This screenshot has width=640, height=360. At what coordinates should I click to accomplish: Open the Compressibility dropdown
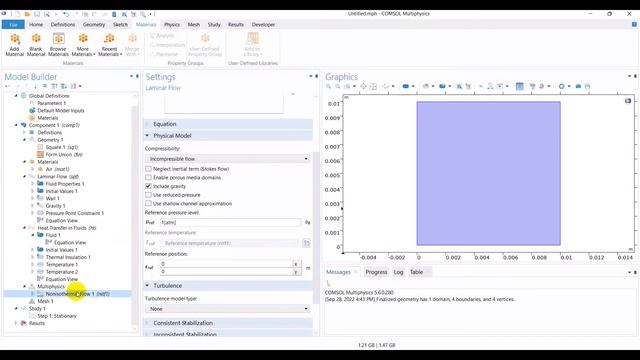[227, 158]
